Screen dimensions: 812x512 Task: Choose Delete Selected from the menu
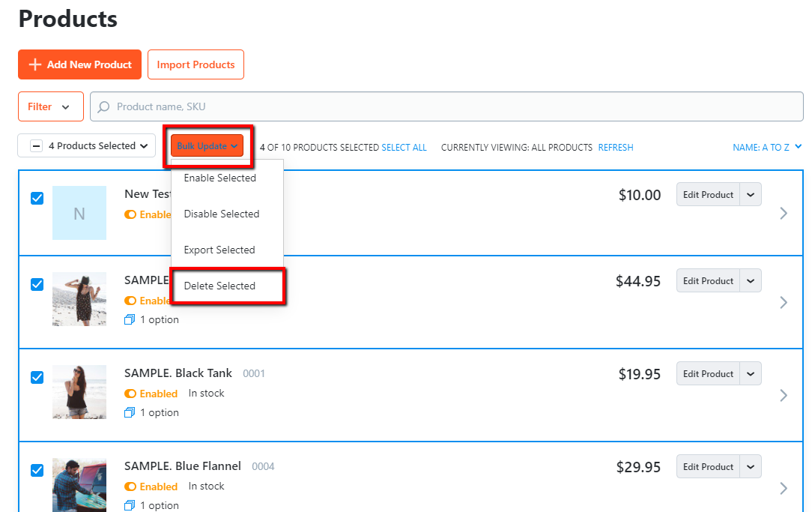tap(219, 286)
